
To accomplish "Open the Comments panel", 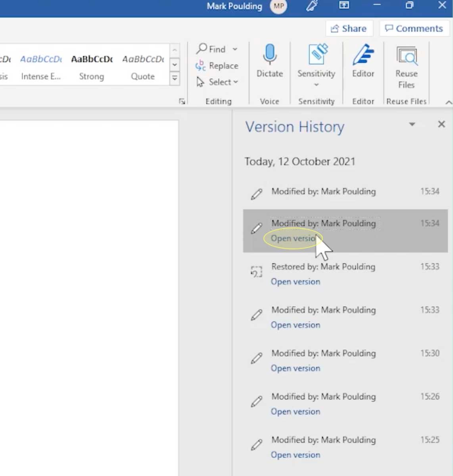I will pos(414,28).
